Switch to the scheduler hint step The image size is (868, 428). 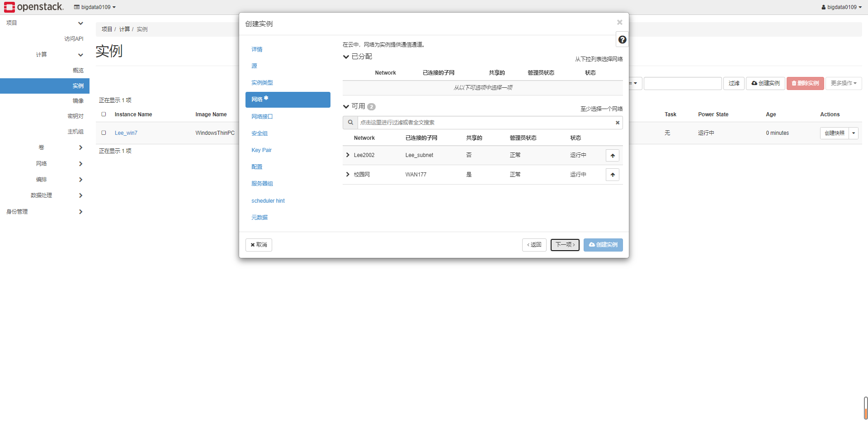pos(268,201)
